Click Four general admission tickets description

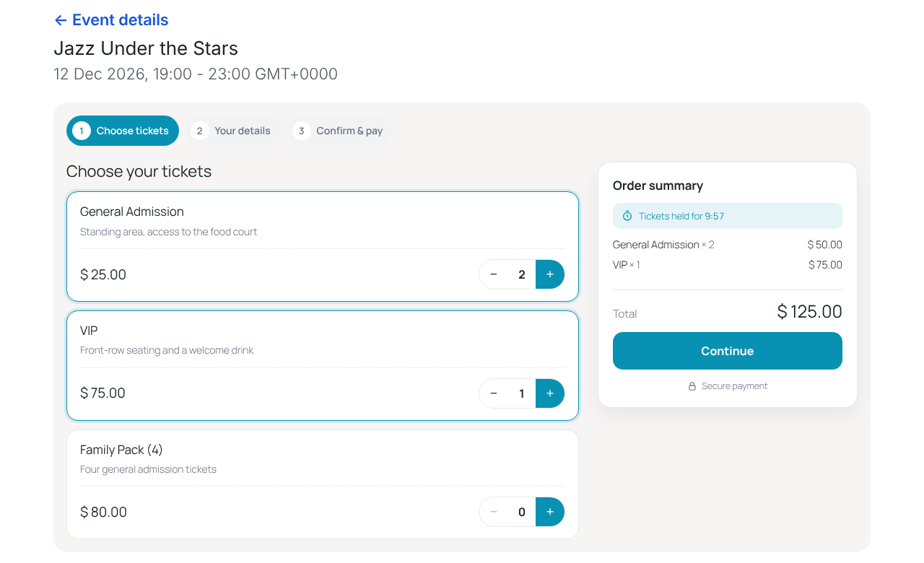coord(148,469)
